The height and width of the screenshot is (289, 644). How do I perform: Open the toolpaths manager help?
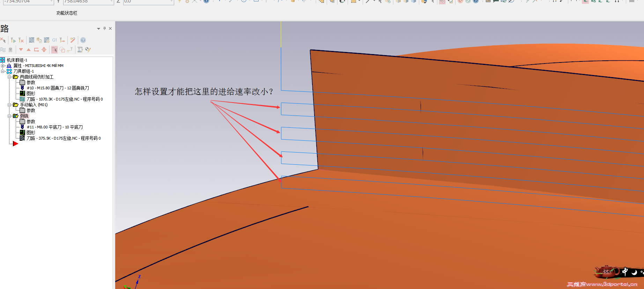pos(83,40)
